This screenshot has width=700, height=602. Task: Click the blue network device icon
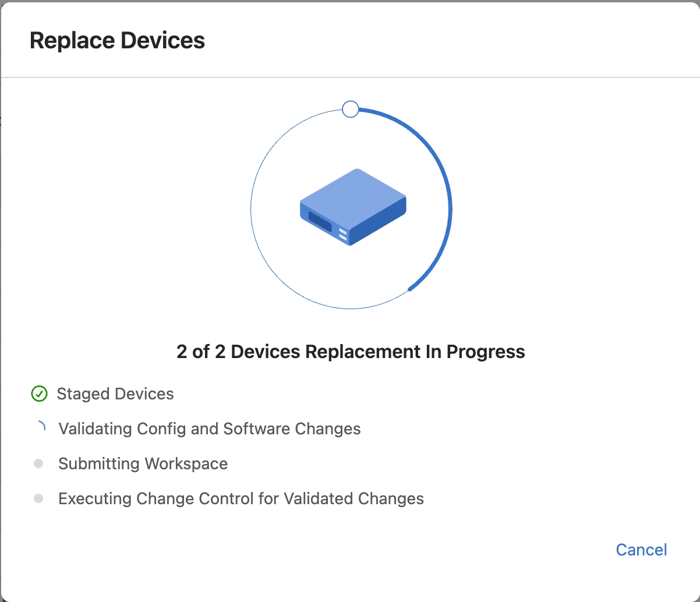pos(353,207)
